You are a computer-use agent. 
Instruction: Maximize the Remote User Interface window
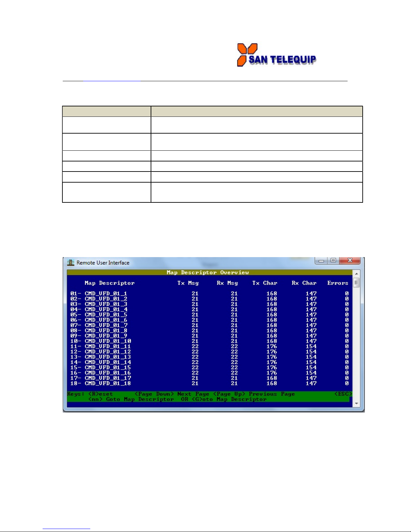333,260
